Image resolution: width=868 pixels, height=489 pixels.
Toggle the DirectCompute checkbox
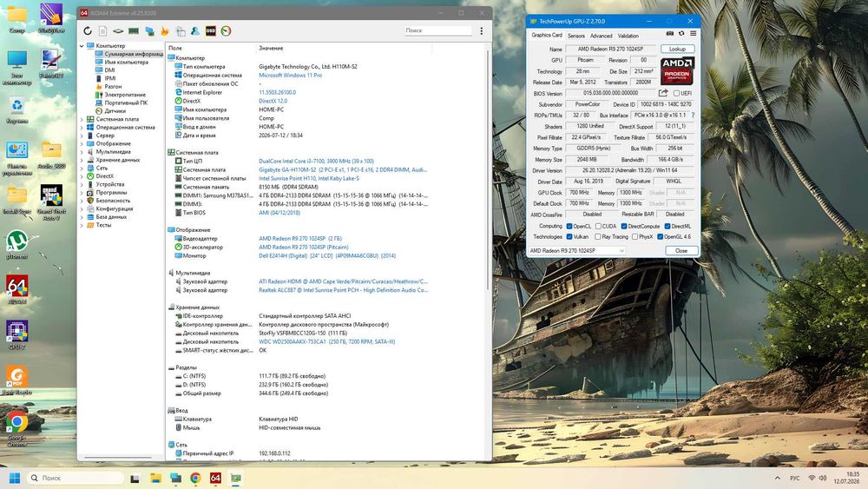coord(624,226)
